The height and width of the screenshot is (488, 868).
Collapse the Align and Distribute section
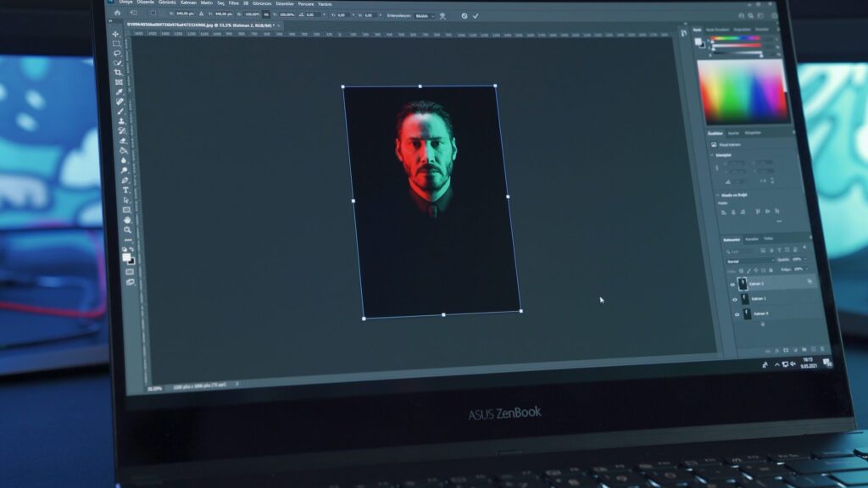point(718,196)
